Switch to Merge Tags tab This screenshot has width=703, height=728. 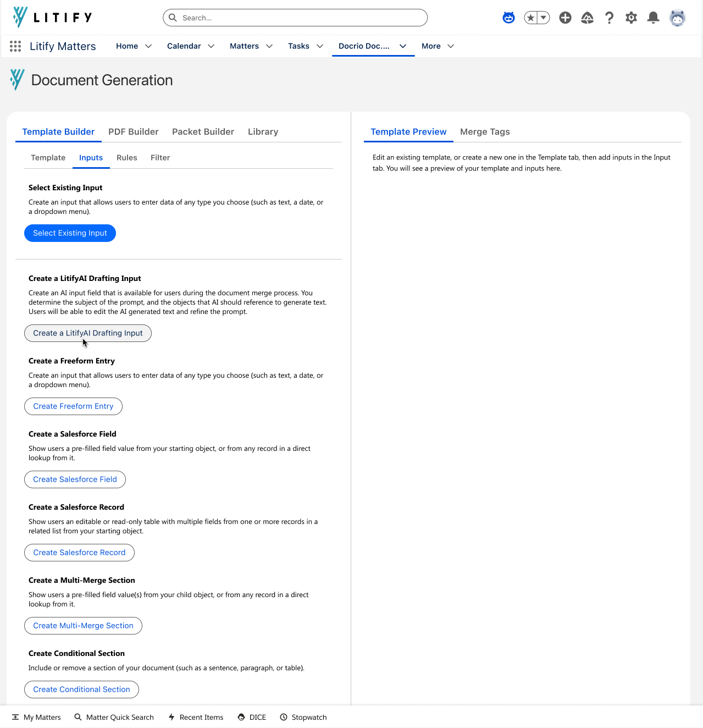(x=485, y=132)
